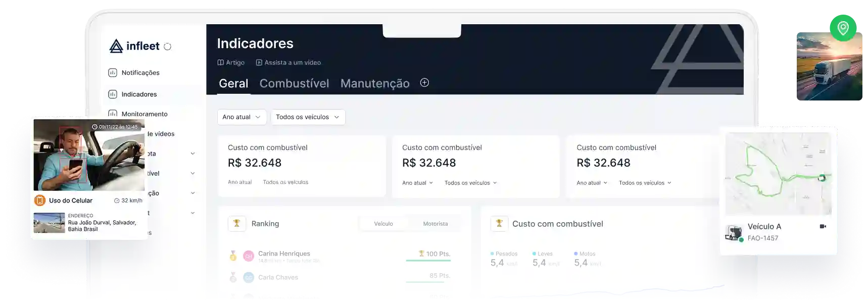Image resolution: width=868 pixels, height=306 pixels.
Task: Open the Artigo link
Action: click(231, 63)
